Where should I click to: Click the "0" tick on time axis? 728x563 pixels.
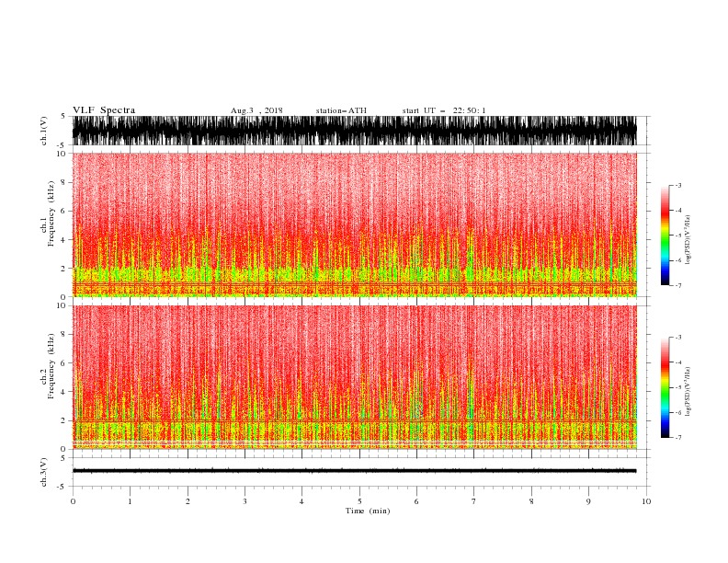coord(73,501)
